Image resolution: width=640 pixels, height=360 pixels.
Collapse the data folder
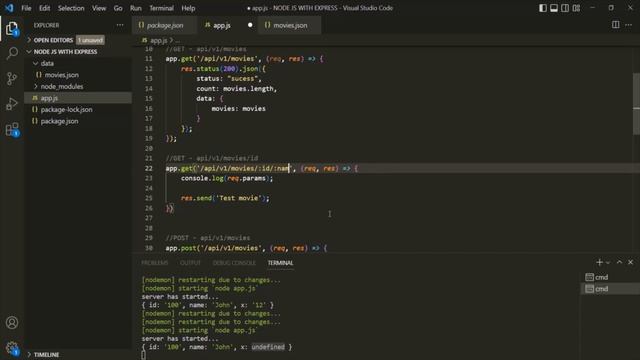(x=47, y=63)
